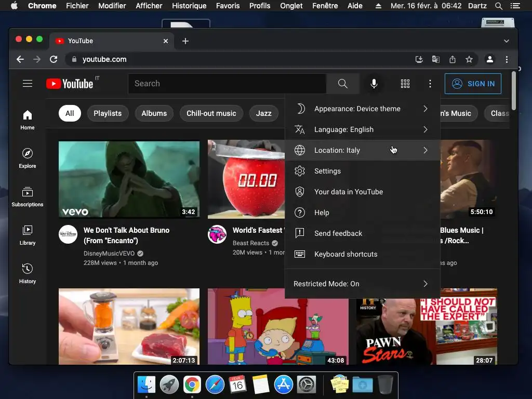Open Explore in sidebar
The image size is (532, 399).
pos(28,158)
